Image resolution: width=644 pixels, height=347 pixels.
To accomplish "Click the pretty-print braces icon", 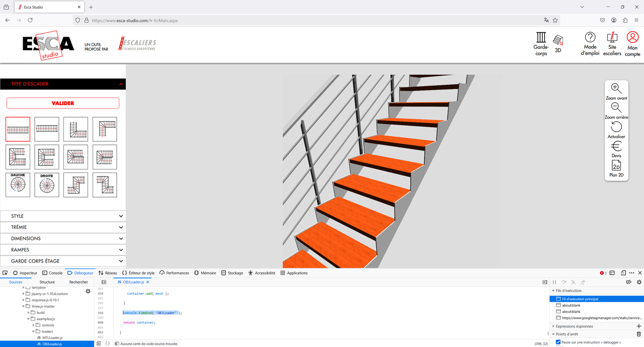I will pos(108,343).
